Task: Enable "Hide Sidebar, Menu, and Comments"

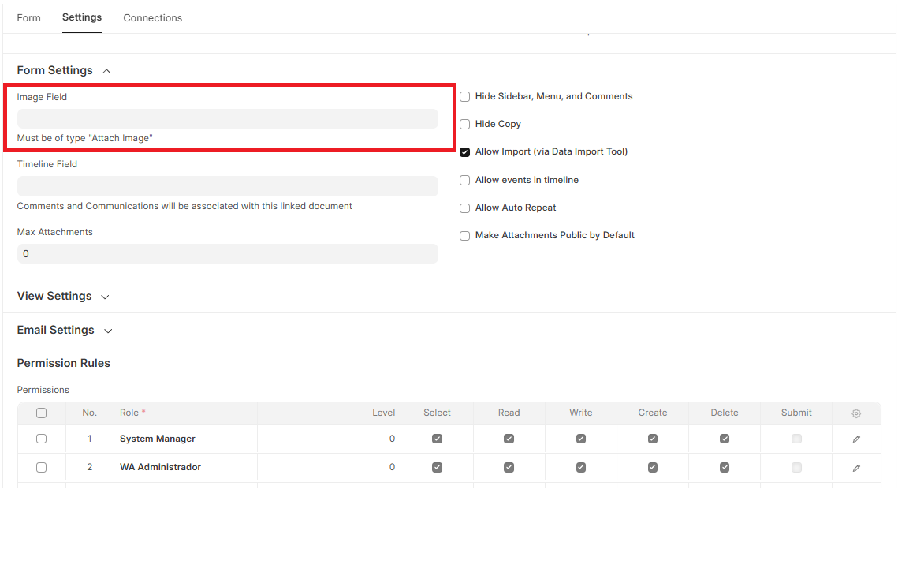Action: (x=464, y=96)
